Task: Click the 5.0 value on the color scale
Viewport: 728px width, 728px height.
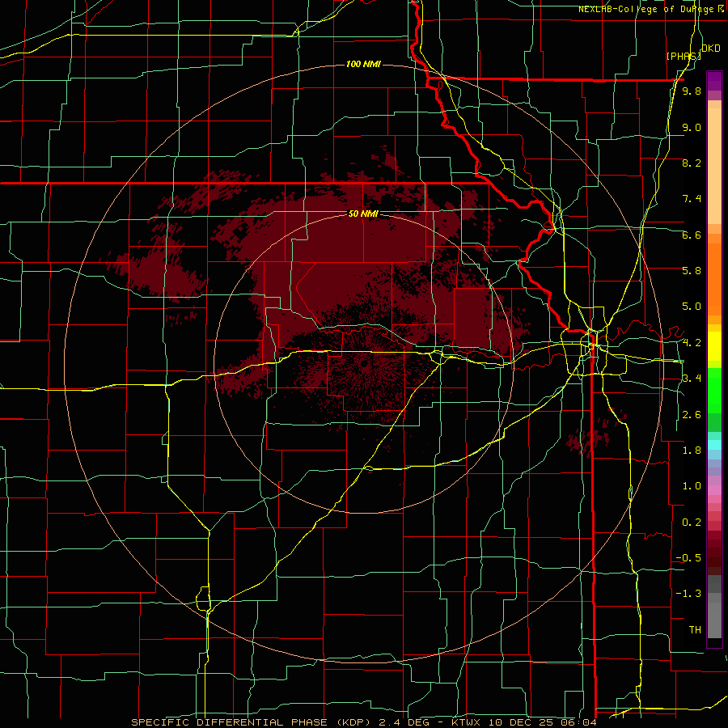Action: pyautogui.click(x=692, y=307)
